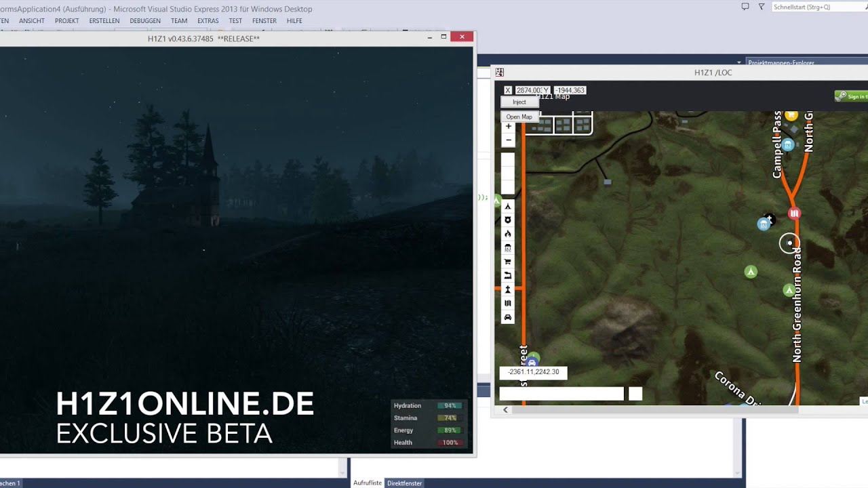Open the FENSTER menu
This screenshot has width=868, height=488.
click(x=264, y=21)
